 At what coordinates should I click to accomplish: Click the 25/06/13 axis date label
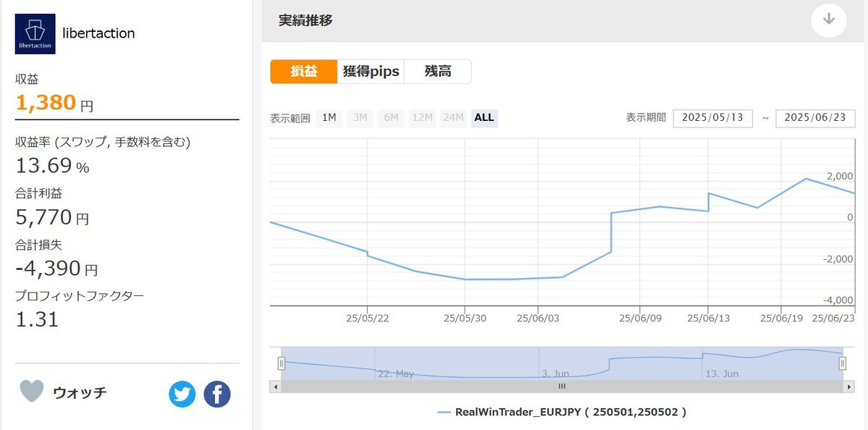point(708,319)
